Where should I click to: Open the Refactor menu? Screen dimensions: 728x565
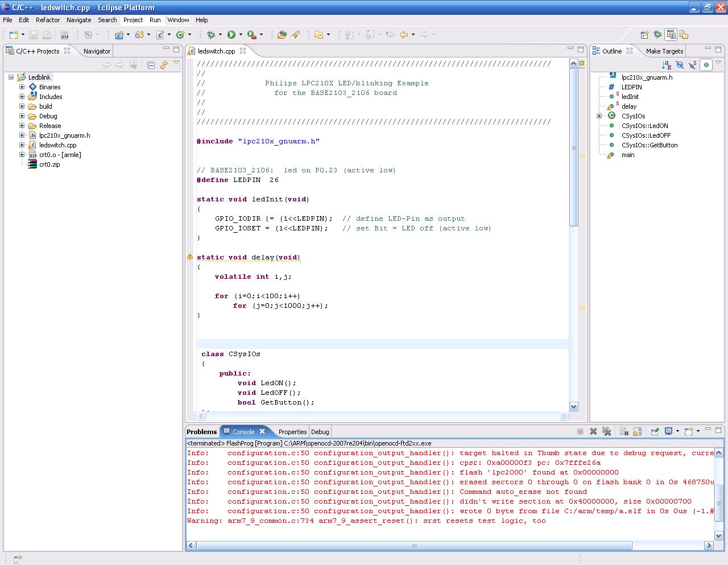48,20
